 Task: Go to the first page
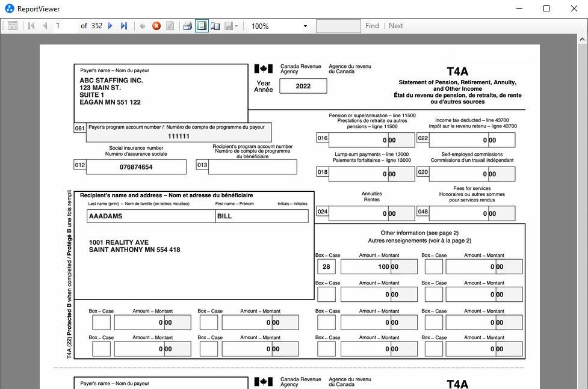[x=31, y=26]
